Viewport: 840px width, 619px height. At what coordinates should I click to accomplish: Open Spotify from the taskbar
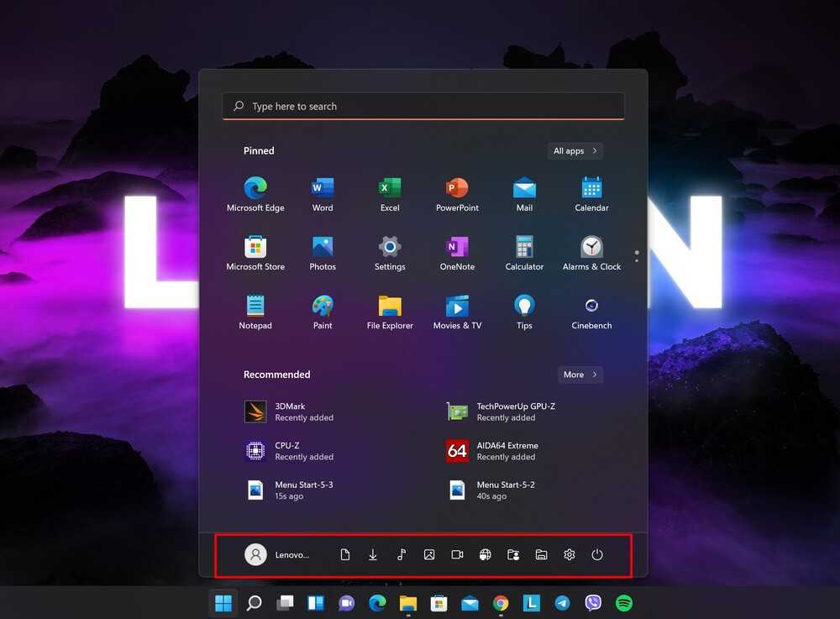point(623,603)
